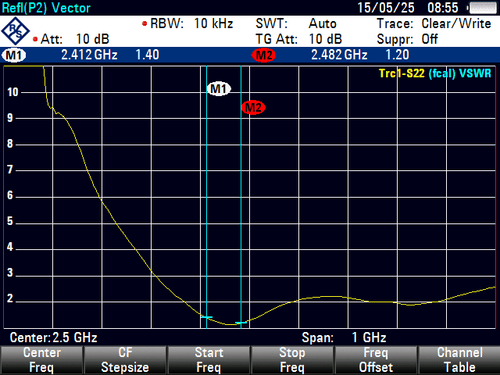The image size is (500, 375).
Task: Click the red M2 marker badge in header
Action: point(264,55)
